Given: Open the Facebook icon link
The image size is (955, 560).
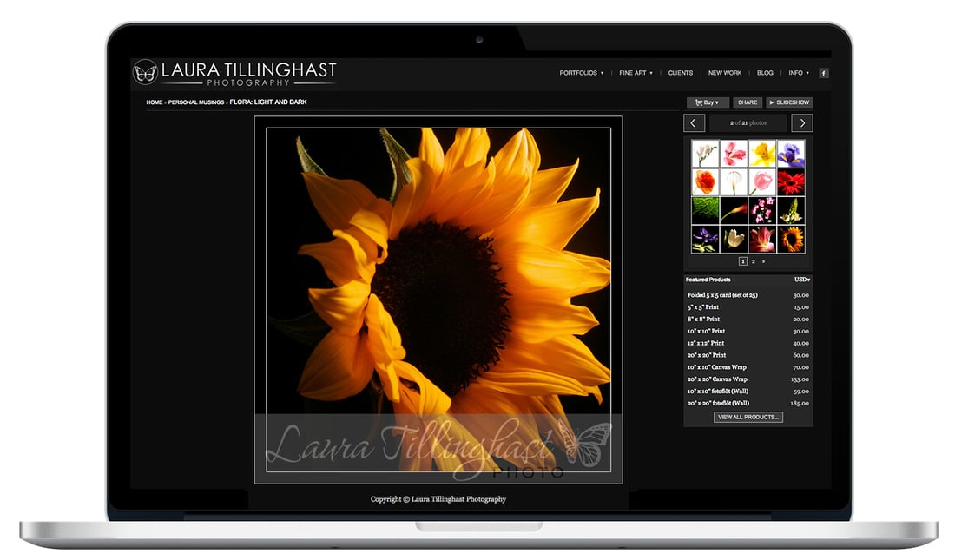Looking at the screenshot, I should [823, 73].
